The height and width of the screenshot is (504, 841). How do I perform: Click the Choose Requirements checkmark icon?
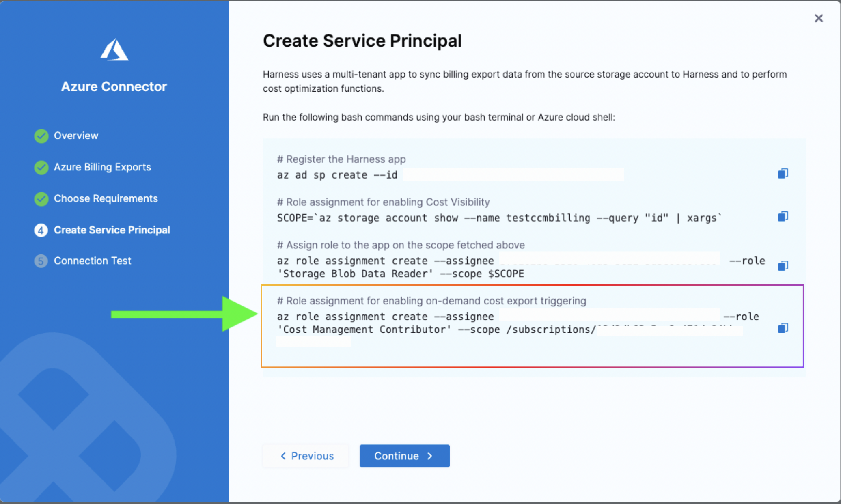coord(41,199)
